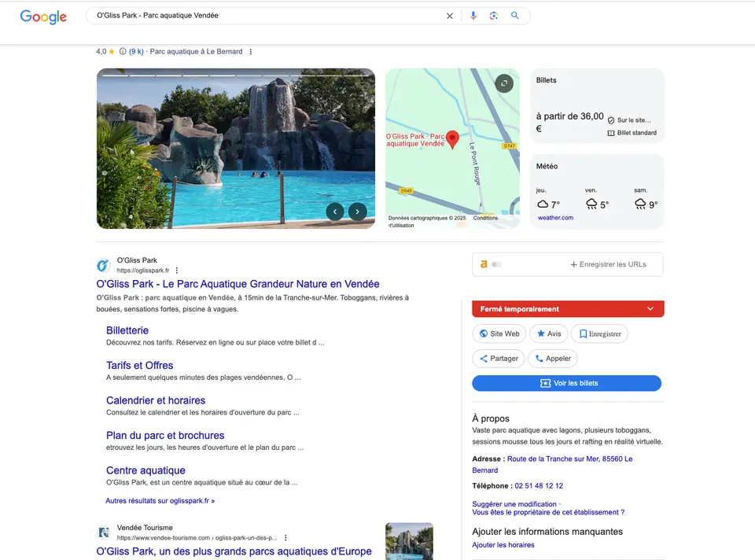Screen dimensions: 755x560
Task: Clear the search query with the X icon
Action: (x=449, y=16)
